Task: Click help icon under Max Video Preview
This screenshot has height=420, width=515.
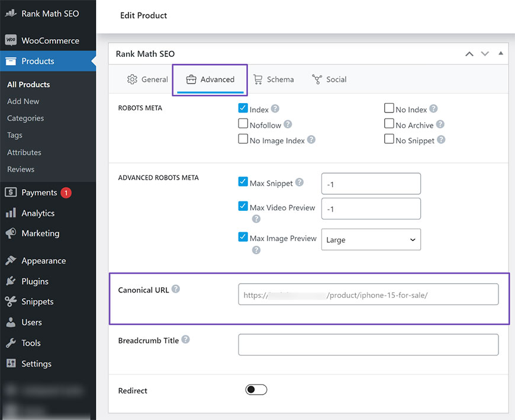Action: coord(256,219)
